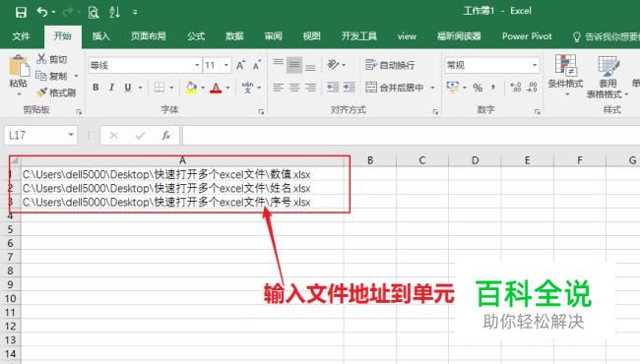
Task: Click column D header
Action: [x=475, y=160]
